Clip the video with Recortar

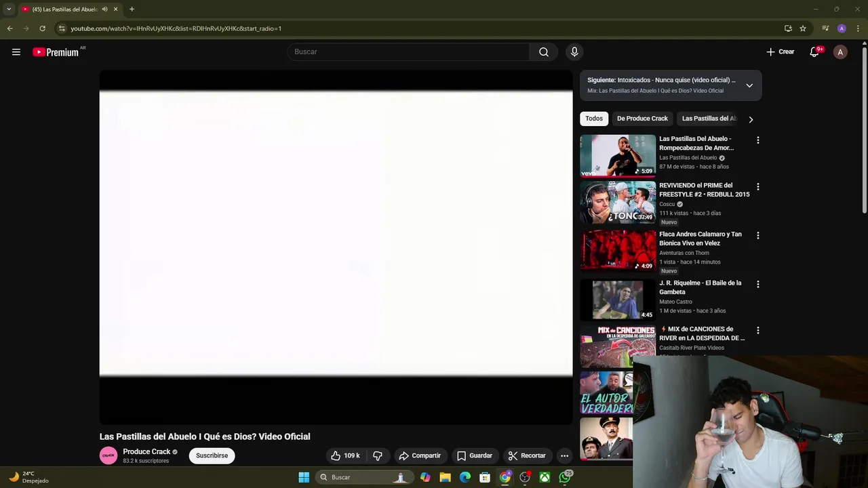(x=528, y=455)
